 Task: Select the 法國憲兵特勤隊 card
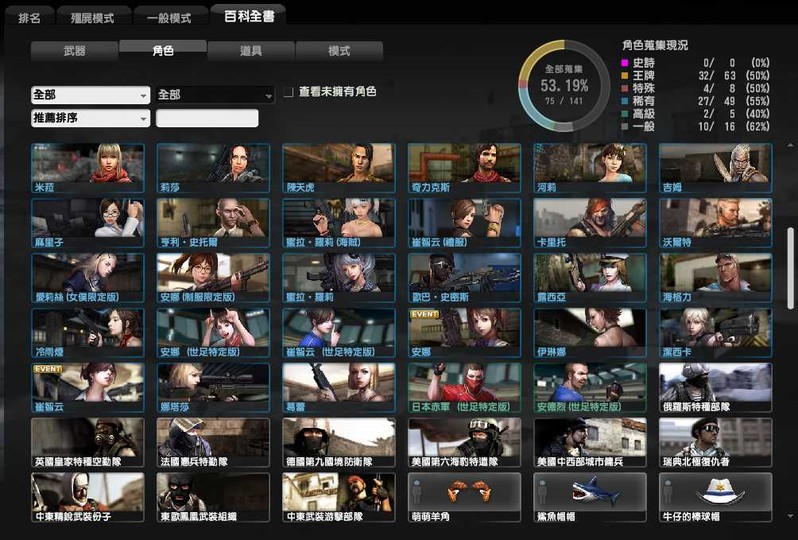tap(213, 443)
